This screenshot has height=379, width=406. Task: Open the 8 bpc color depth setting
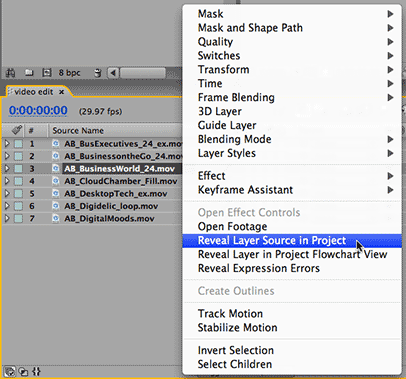(69, 73)
